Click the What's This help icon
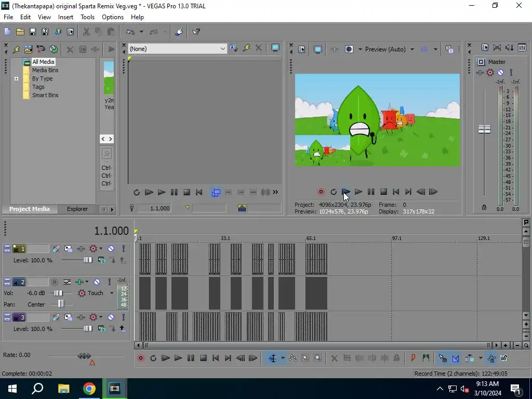The height and width of the screenshot is (399, 532). [196, 32]
